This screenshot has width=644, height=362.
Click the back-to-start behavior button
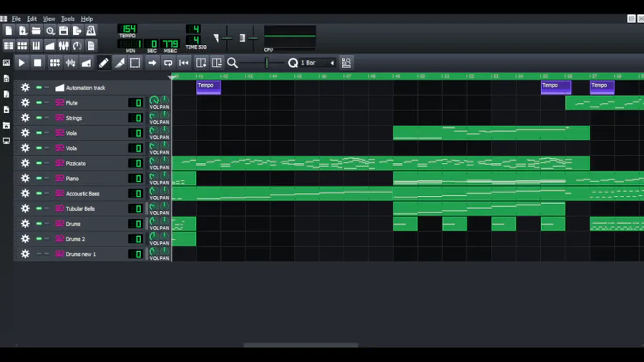click(184, 63)
